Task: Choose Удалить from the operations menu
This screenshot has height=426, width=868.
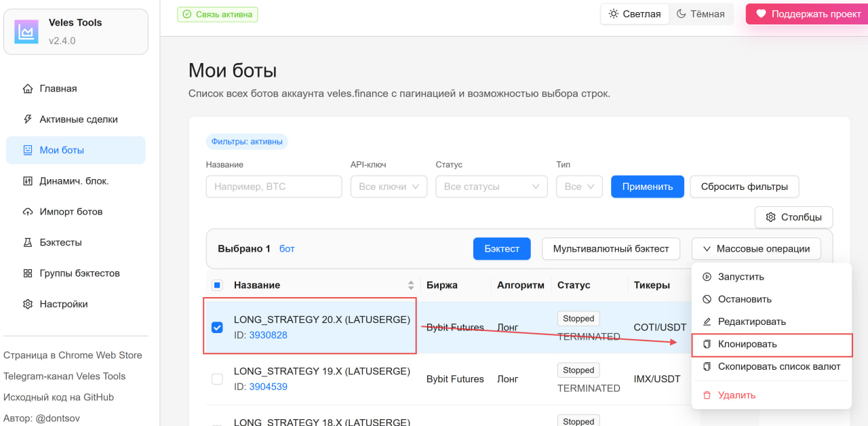Action: (772, 395)
